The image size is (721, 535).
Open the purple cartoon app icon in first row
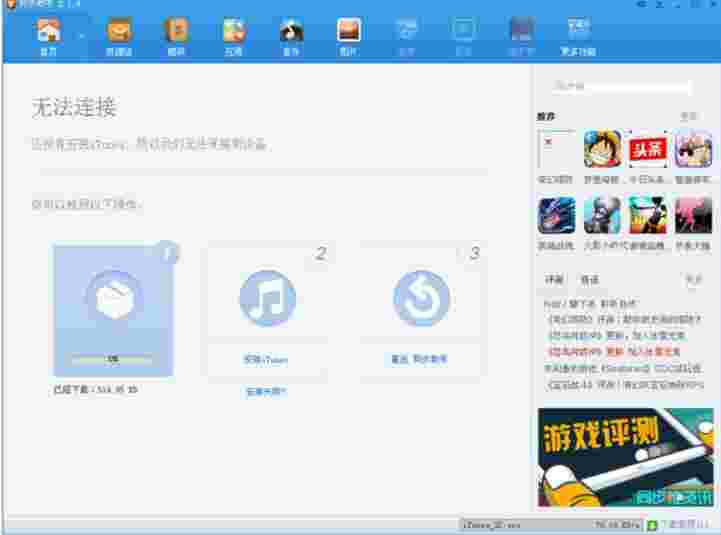click(693, 149)
